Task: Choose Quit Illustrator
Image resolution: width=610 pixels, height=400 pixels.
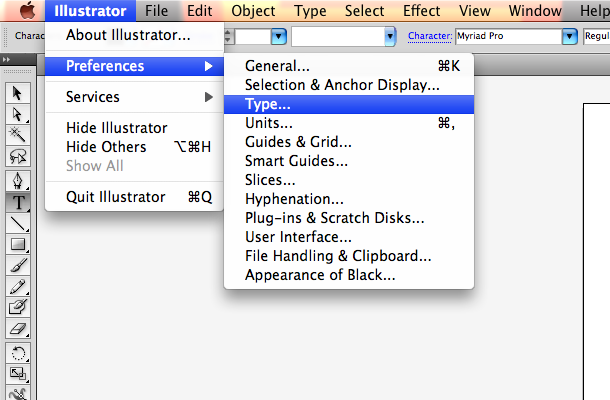Action: point(135,197)
